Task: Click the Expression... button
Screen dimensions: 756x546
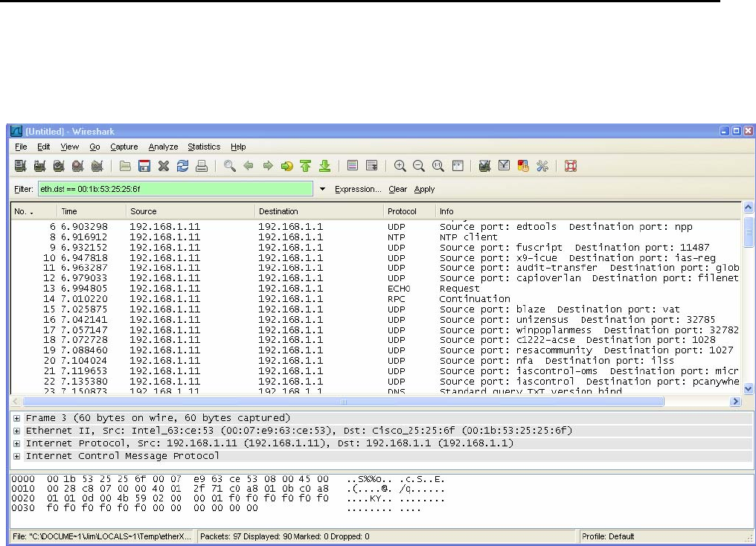Action: 358,189
